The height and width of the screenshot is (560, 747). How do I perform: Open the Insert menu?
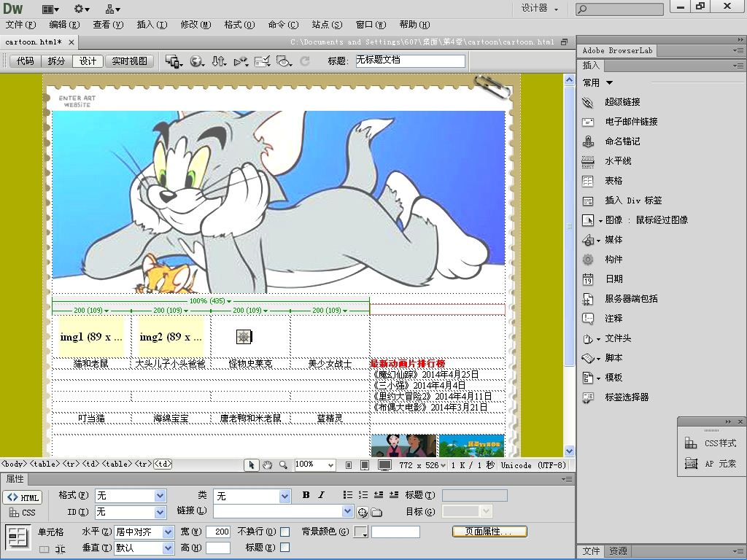152,25
